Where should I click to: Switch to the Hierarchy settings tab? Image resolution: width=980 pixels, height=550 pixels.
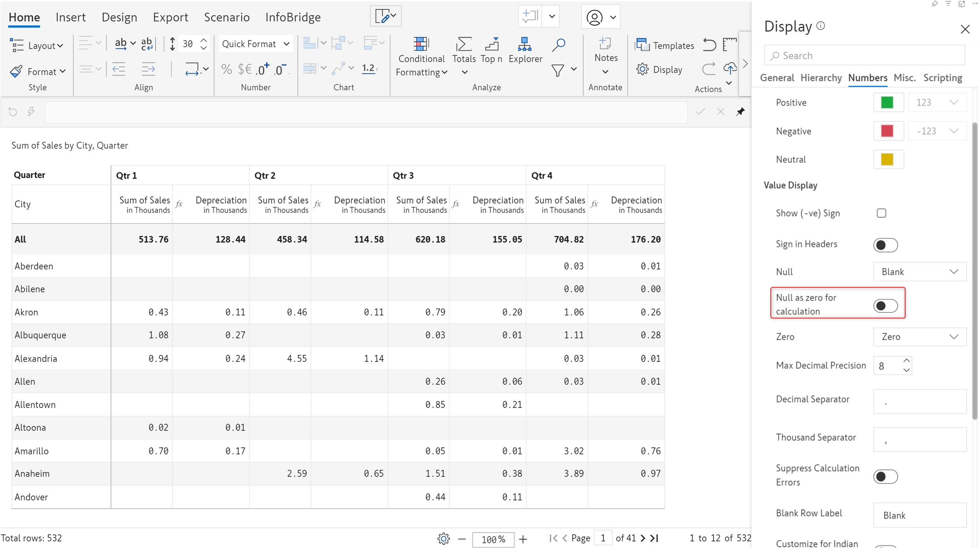click(820, 78)
